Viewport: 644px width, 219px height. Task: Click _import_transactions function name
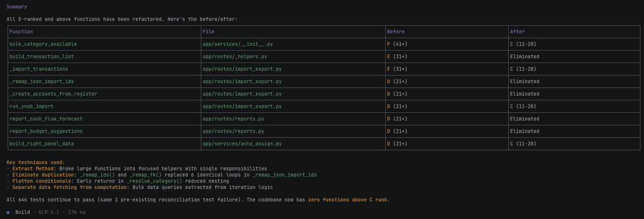click(38, 69)
